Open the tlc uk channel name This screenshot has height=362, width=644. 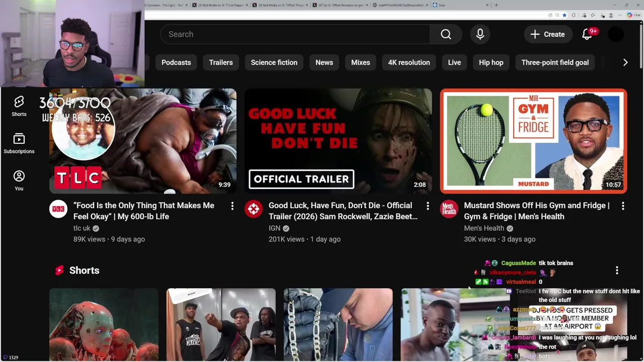(x=82, y=228)
